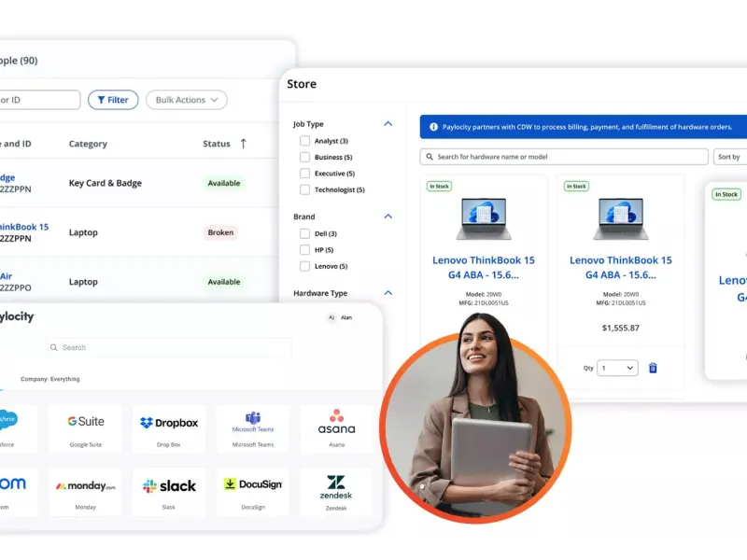747x560 pixels.
Task: Click the Filter button
Action: [x=113, y=100]
